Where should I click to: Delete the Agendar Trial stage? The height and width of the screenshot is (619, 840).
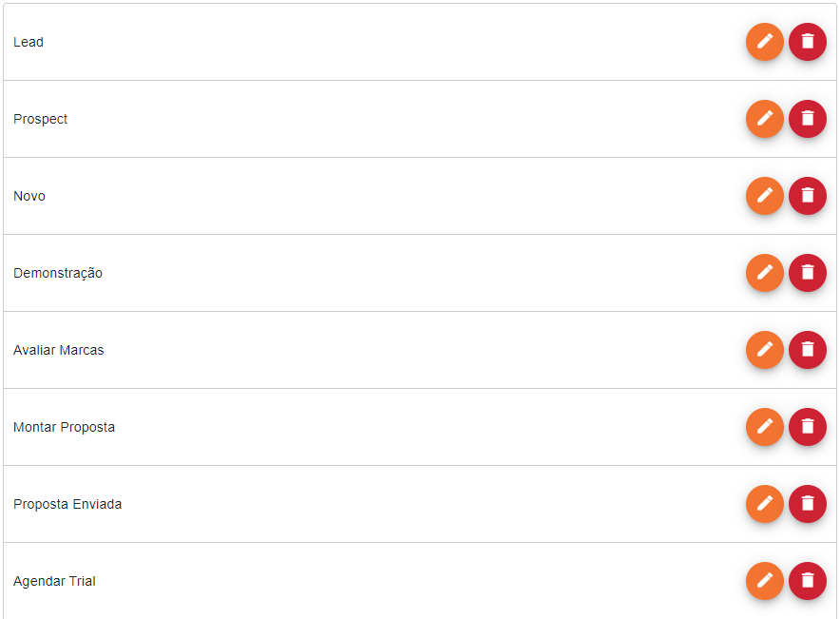[808, 581]
